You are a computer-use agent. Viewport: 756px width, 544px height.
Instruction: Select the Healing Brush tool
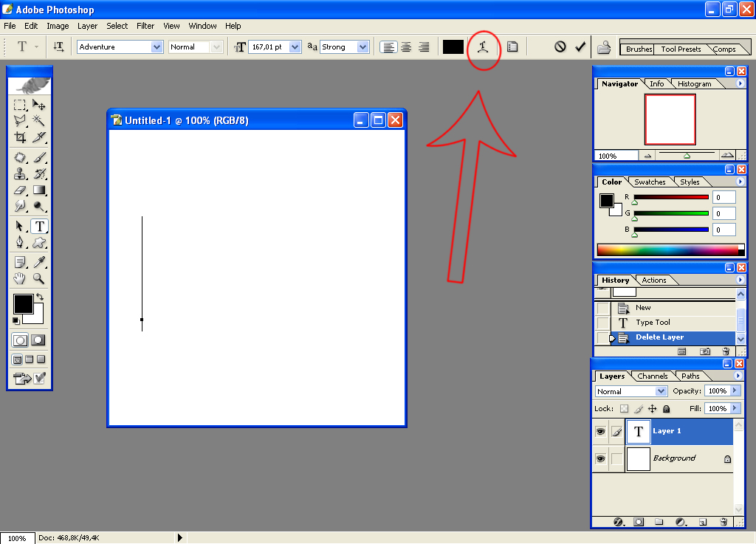click(x=20, y=157)
